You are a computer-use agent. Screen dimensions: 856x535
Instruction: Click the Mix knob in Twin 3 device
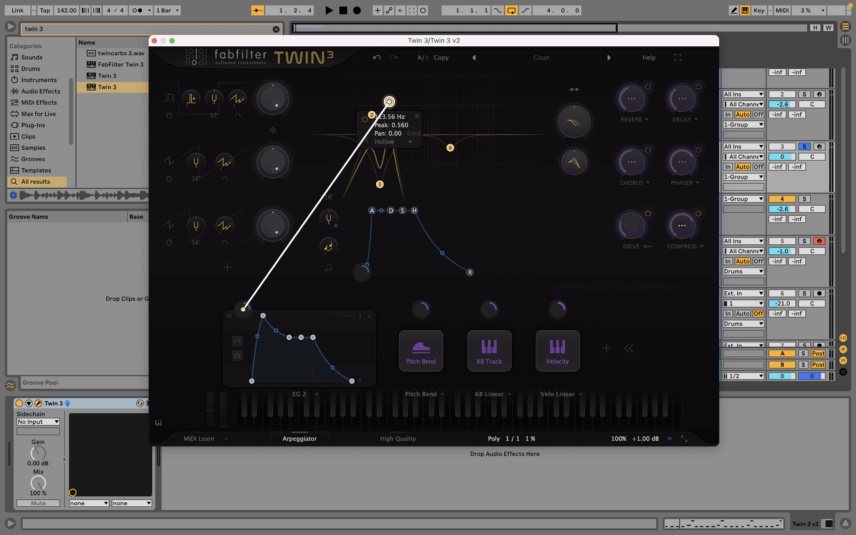coord(38,483)
